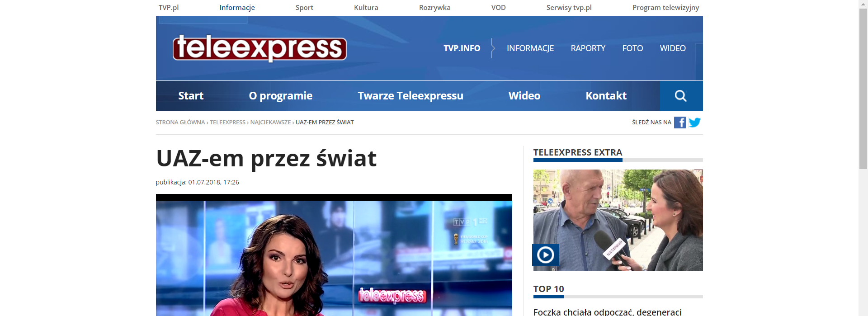Screen dimensions: 868x316
Task: Click the Najciekawsze breadcrumb link
Action: 270,123
